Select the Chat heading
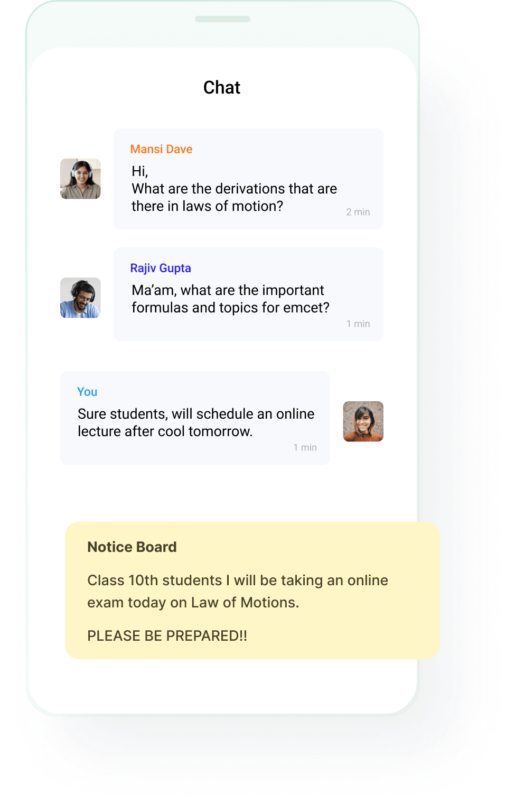515x812 pixels. point(222,87)
